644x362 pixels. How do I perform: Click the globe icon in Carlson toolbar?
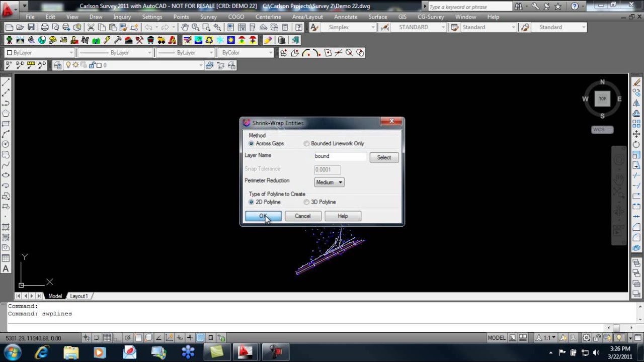click(x=42, y=40)
